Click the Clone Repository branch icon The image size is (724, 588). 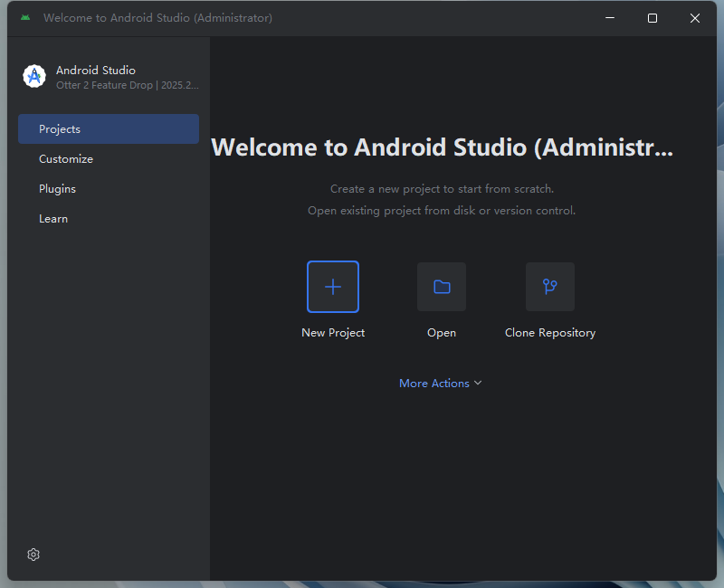click(550, 287)
